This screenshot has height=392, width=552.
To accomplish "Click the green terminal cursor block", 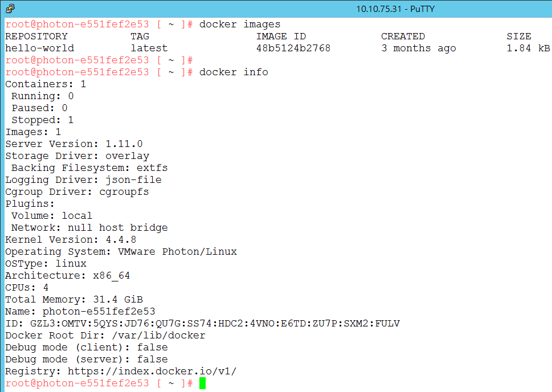I will pyautogui.click(x=202, y=383).
